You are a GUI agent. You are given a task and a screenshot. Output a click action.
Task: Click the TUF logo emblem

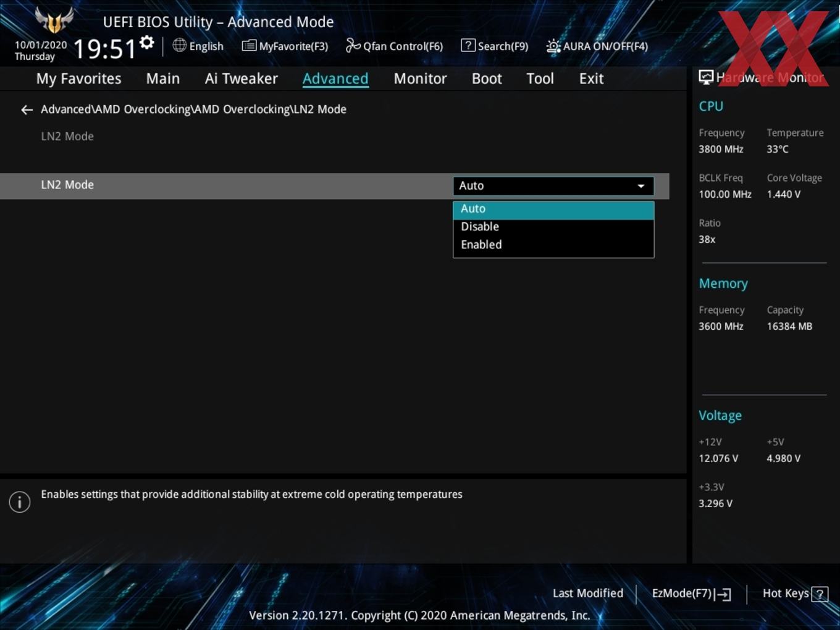pos(54,20)
